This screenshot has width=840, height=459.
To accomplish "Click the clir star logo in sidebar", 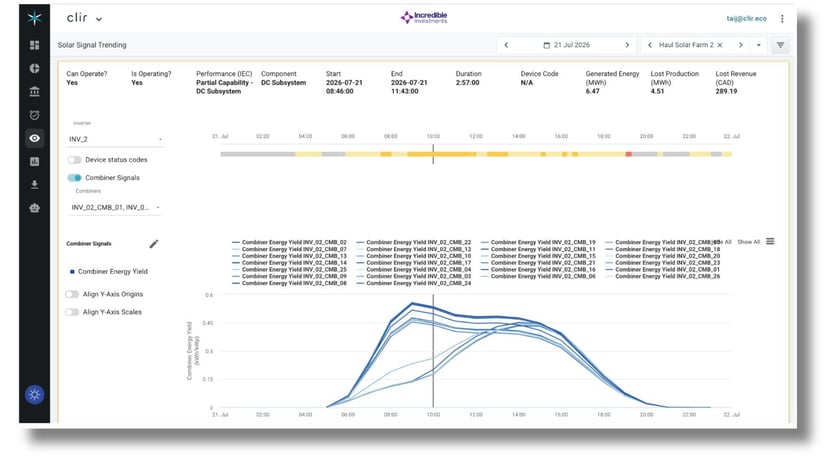I will 34,18.
